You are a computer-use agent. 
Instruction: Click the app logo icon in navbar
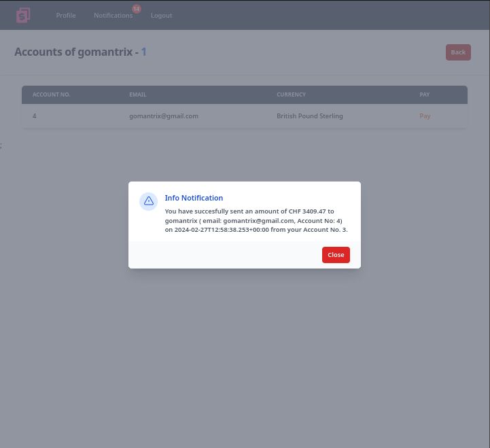pyautogui.click(x=23, y=16)
